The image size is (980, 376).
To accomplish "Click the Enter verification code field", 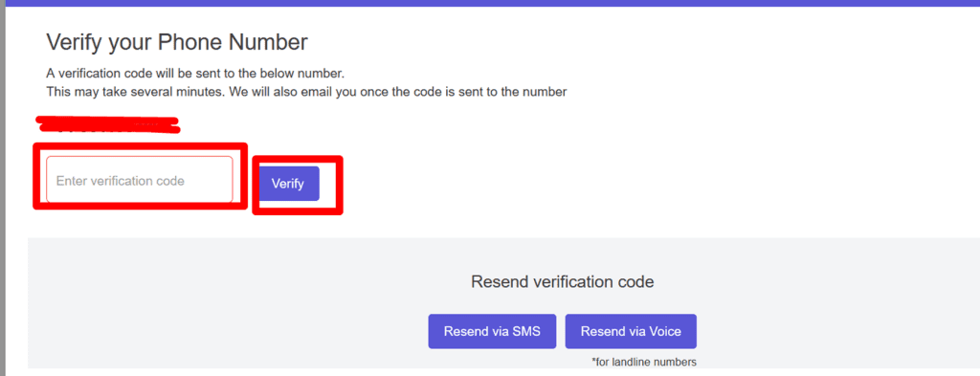I will tap(140, 180).
